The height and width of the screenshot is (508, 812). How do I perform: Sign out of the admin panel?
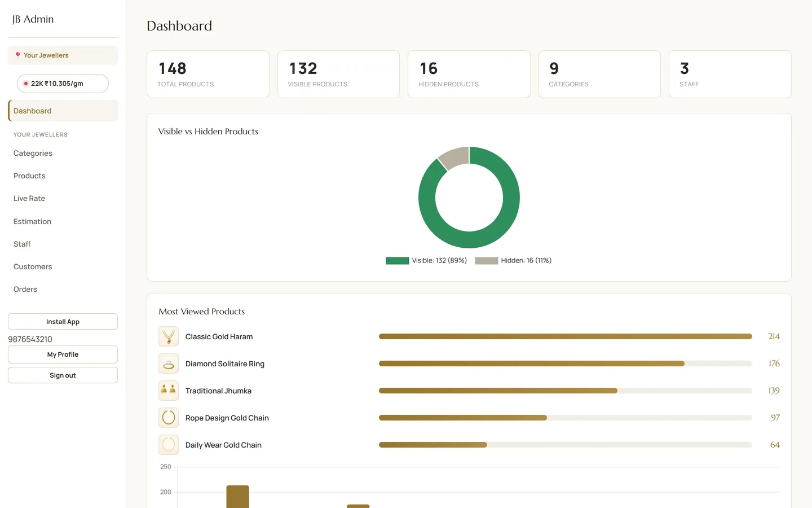tap(63, 375)
